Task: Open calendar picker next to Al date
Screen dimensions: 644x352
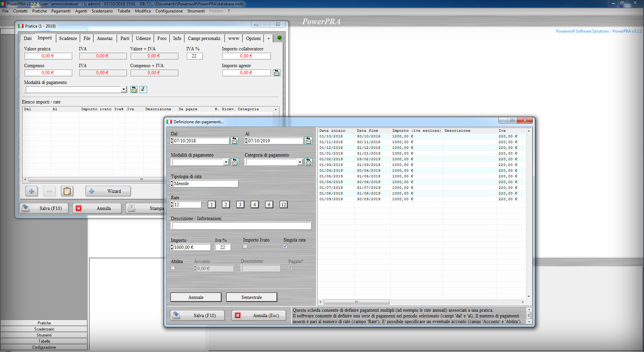Action: click(x=308, y=141)
